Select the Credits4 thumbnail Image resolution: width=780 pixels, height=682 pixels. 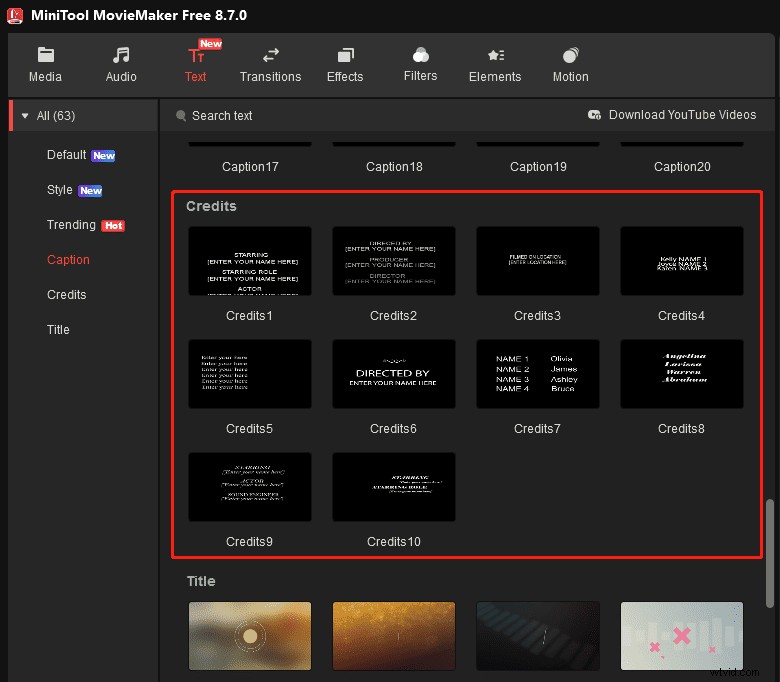[x=682, y=261]
